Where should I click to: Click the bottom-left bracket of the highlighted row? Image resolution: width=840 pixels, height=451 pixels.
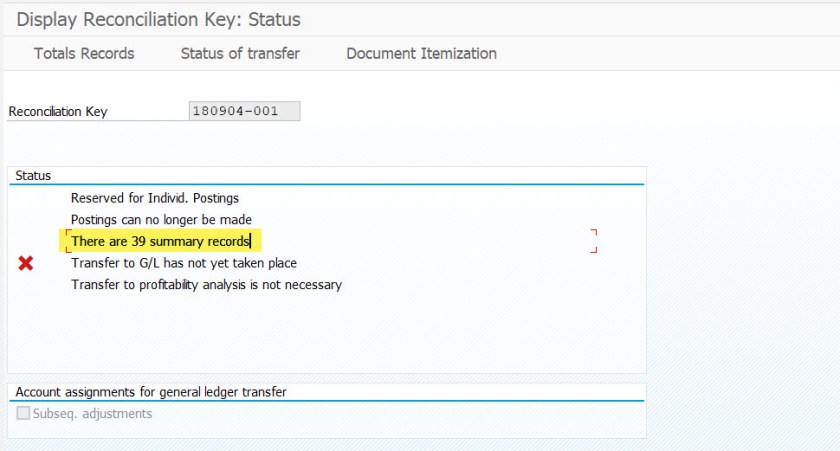[x=67, y=250]
